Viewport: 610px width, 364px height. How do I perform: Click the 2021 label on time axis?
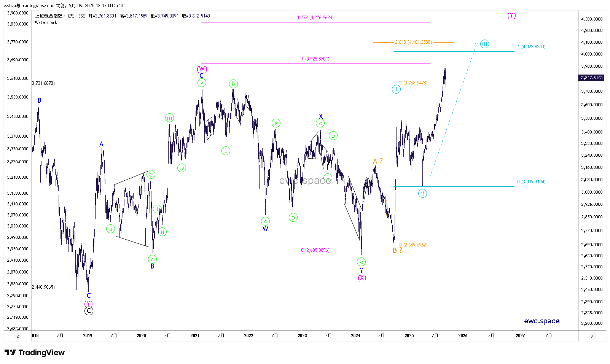point(195,335)
